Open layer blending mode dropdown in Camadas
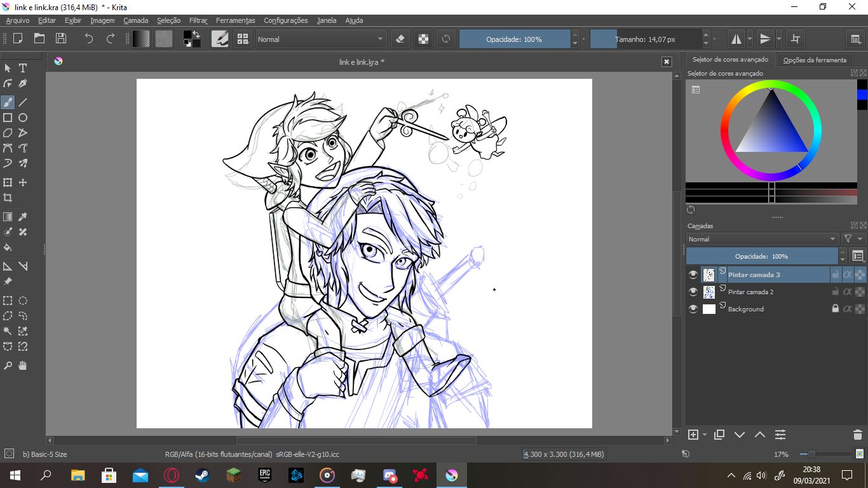868x488 pixels. click(762, 239)
